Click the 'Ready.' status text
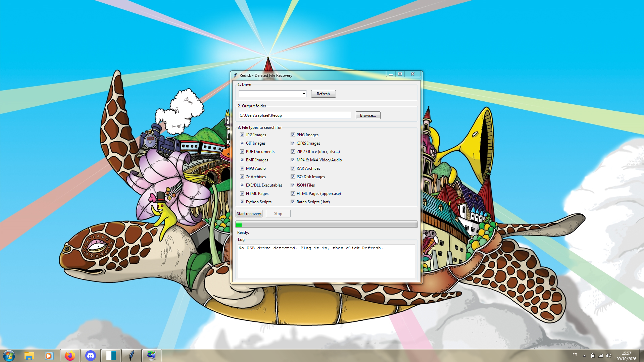This screenshot has width=644, height=362. pyautogui.click(x=243, y=232)
